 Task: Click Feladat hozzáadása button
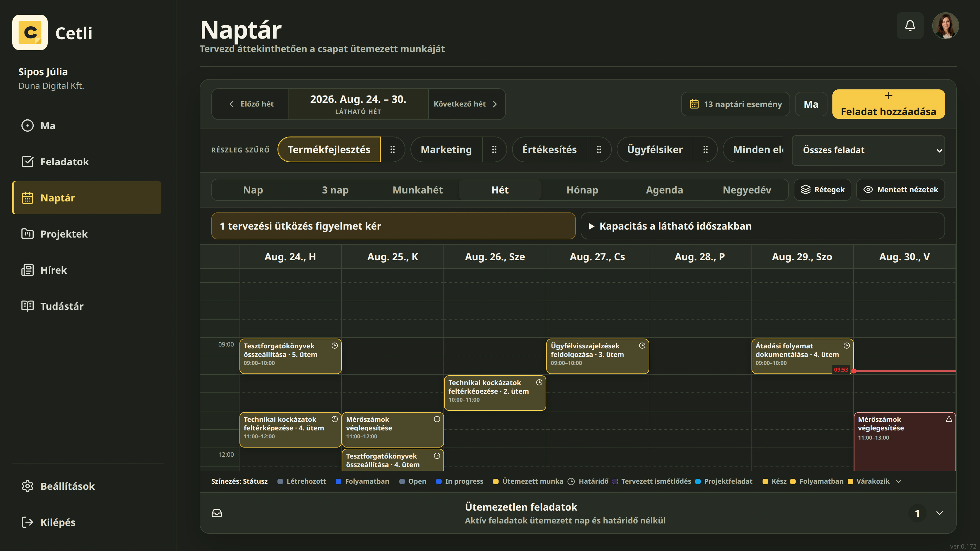click(888, 104)
